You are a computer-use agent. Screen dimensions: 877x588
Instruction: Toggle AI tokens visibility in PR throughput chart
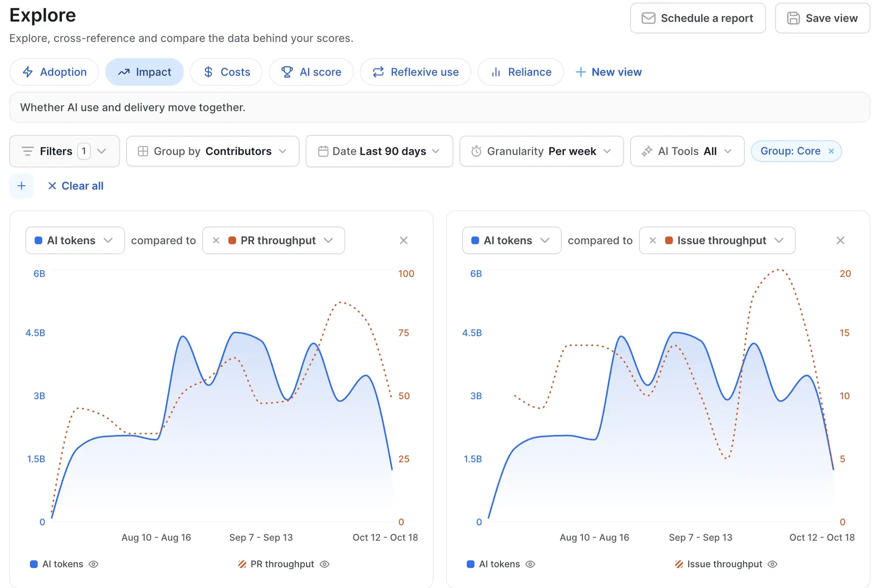pyautogui.click(x=93, y=564)
